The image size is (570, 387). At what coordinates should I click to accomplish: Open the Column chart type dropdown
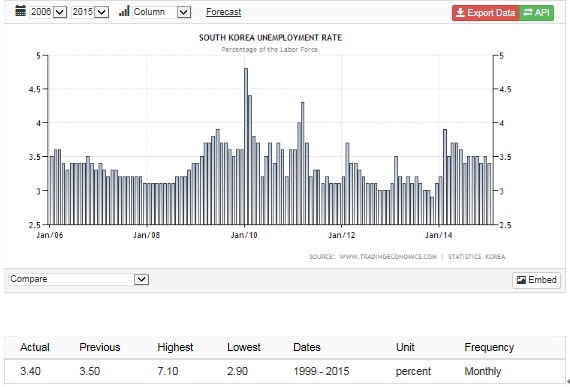click(161, 12)
